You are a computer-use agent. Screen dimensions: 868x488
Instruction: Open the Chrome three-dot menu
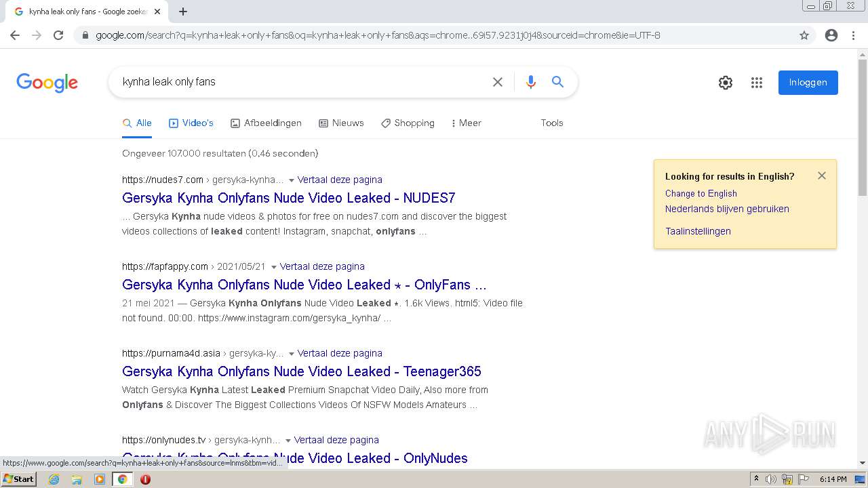pyautogui.click(x=853, y=35)
